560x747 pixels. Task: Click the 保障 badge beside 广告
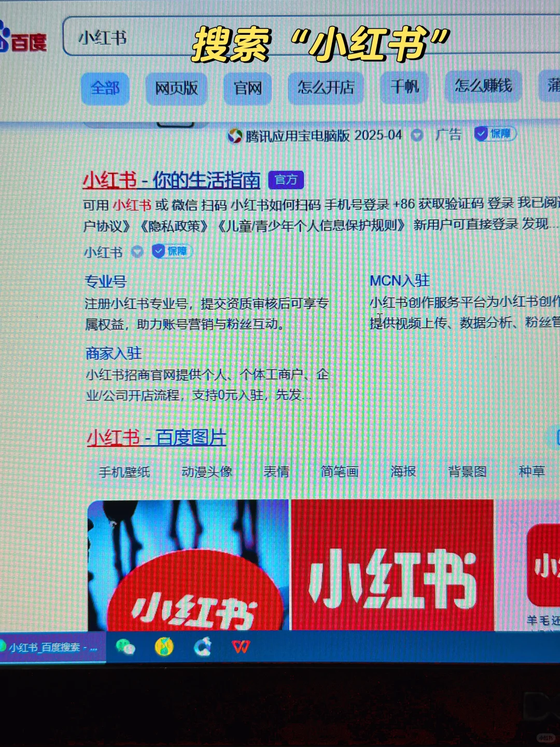click(x=495, y=134)
